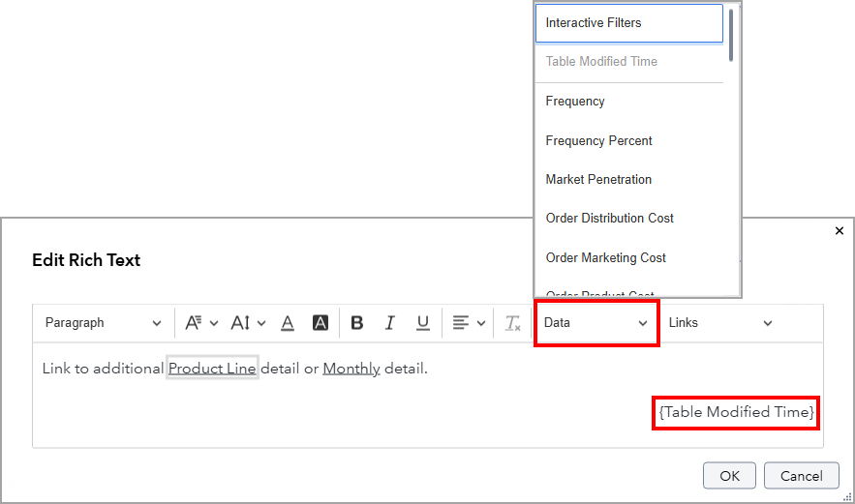Viewport: 855px width, 504px height.
Task: Toggle bold formatting
Action: click(x=357, y=323)
